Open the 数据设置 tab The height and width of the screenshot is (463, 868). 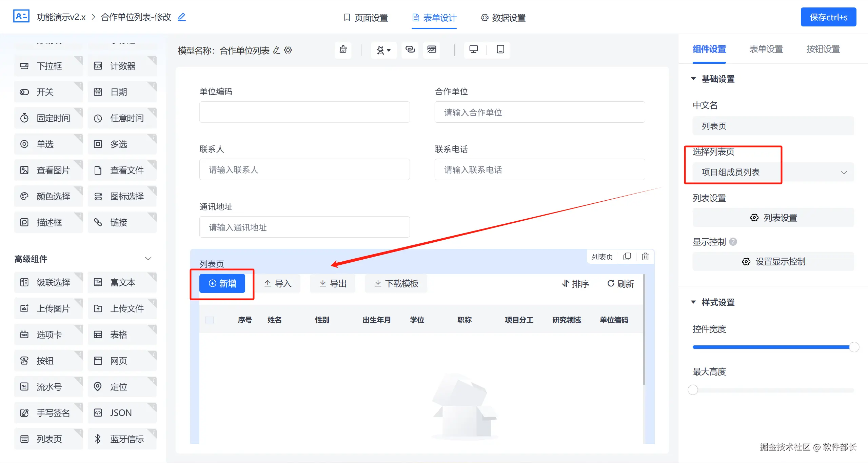[503, 18]
